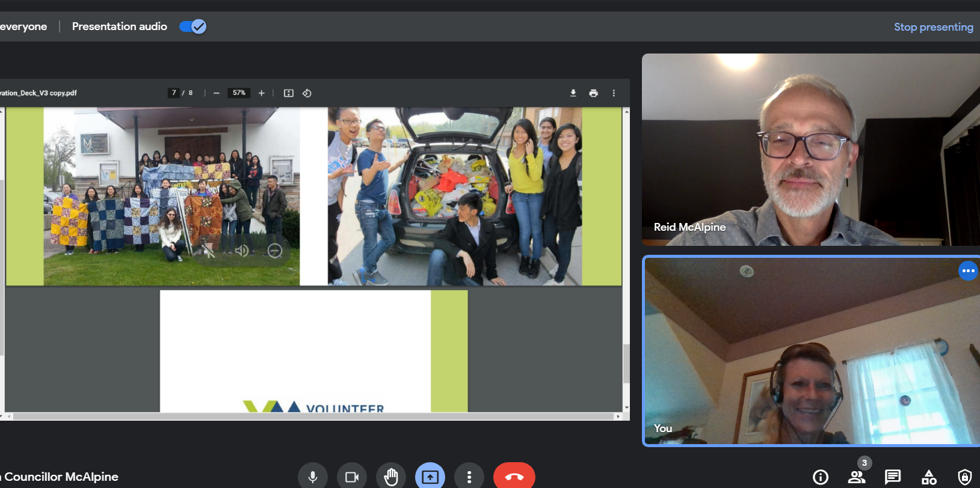Zoom out of the PDF

point(217,93)
